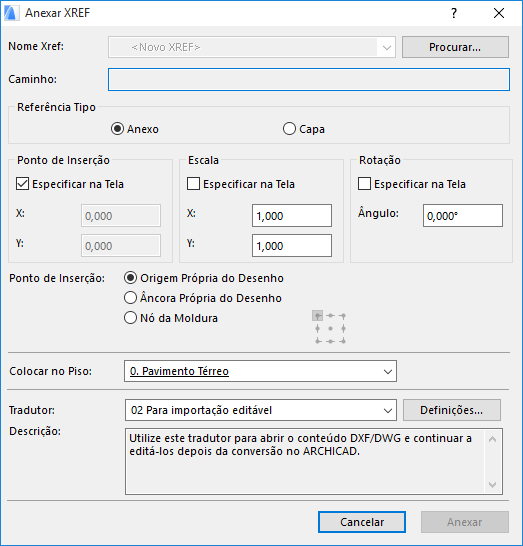Click the Ponto de Inserção X field

(x=121, y=216)
